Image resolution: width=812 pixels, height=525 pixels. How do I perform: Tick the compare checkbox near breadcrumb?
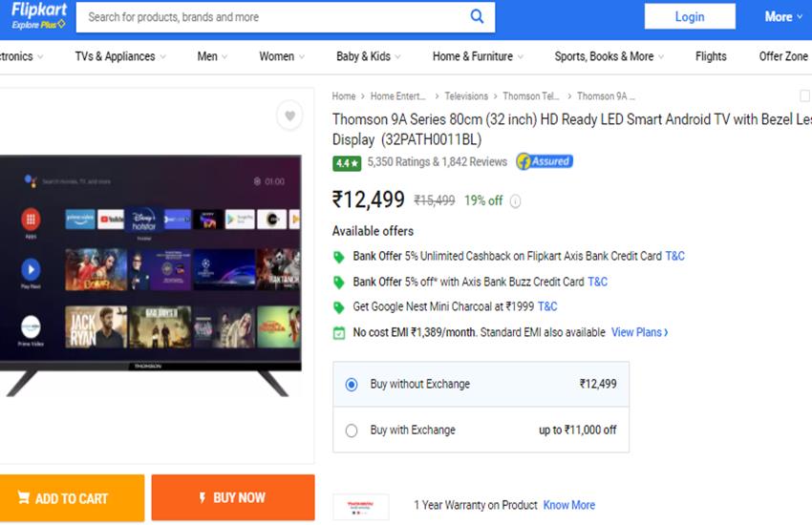(x=804, y=95)
